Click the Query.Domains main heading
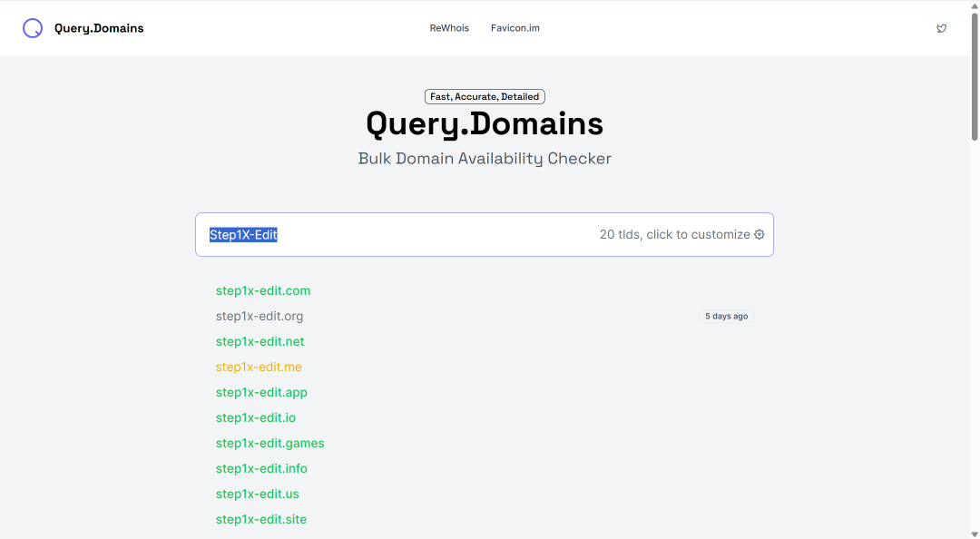This screenshot has height=539, width=980. point(485,123)
